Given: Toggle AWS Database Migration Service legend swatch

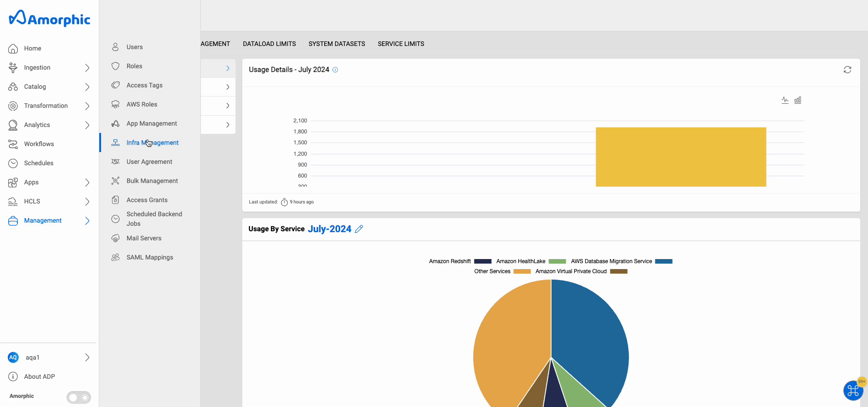Looking at the screenshot, I should [664, 261].
